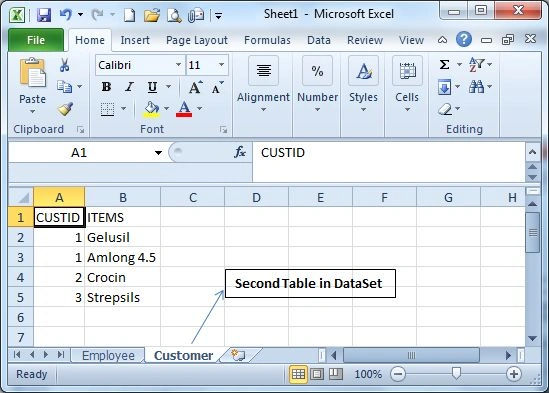Expand the Styles group dropdown
Image resolution: width=549 pixels, height=393 pixels.
click(363, 110)
